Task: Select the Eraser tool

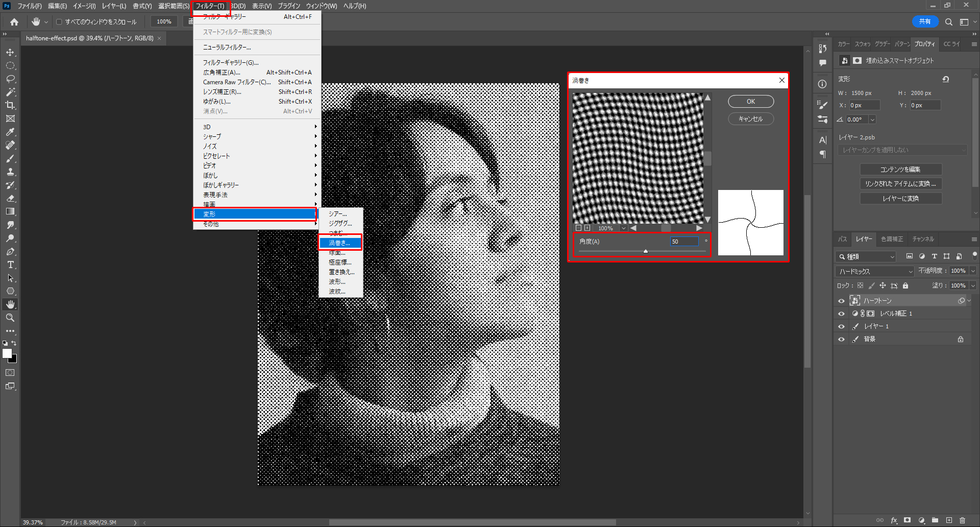Action: [10, 198]
